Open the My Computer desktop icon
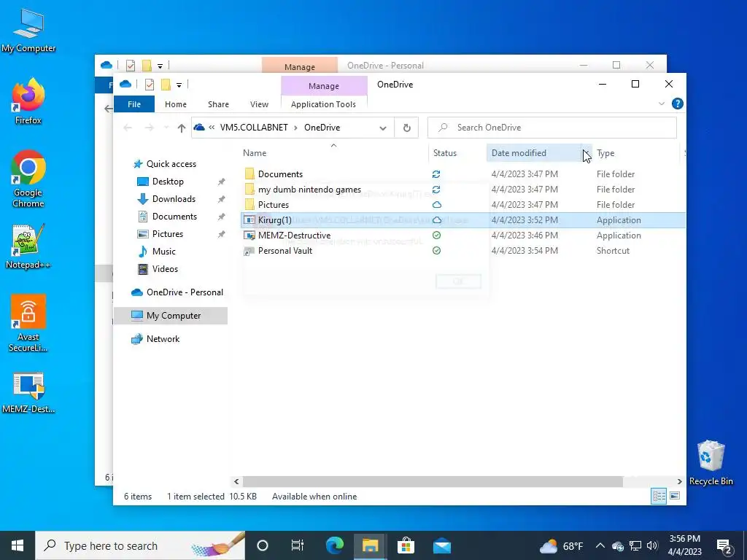The width and height of the screenshot is (747, 560). pyautogui.click(x=28, y=31)
